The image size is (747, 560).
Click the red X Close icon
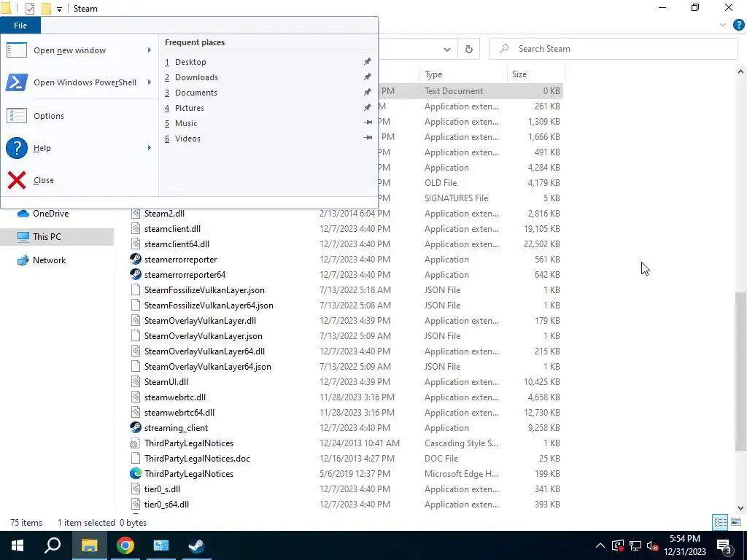point(17,180)
